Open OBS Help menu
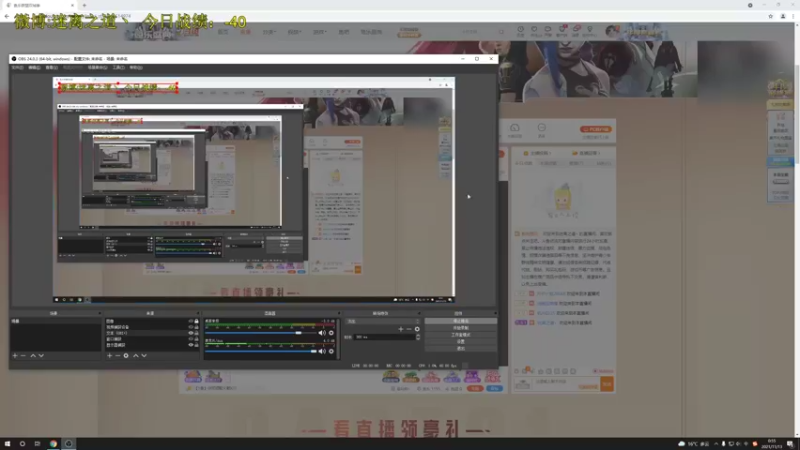This screenshot has height=450, width=800. click(x=136, y=67)
